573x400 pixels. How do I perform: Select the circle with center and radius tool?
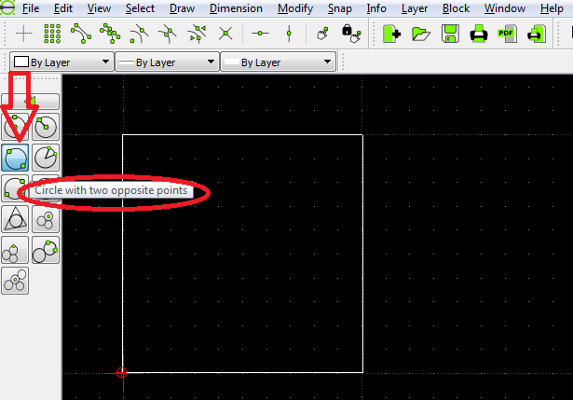point(46,127)
